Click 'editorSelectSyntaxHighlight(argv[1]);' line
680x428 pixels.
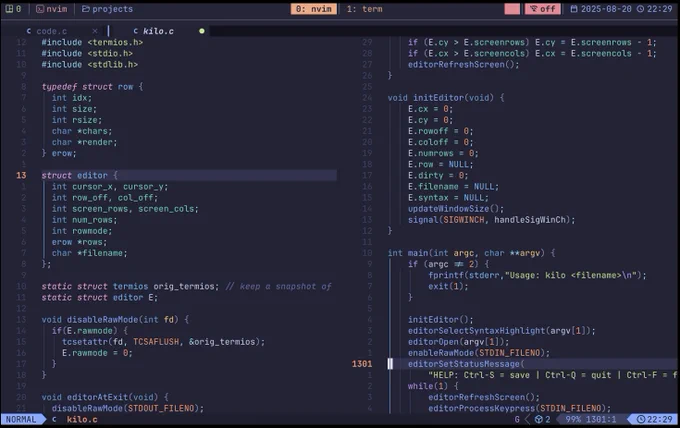pyautogui.click(x=501, y=331)
